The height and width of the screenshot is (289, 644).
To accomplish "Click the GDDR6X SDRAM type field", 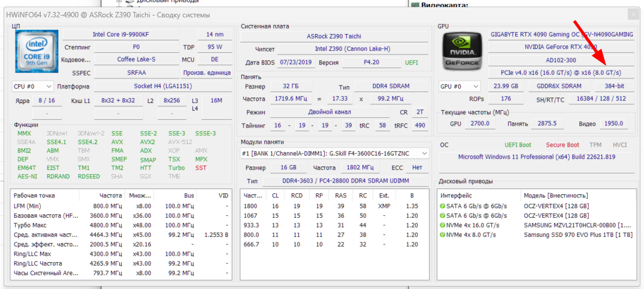I will [x=559, y=87].
